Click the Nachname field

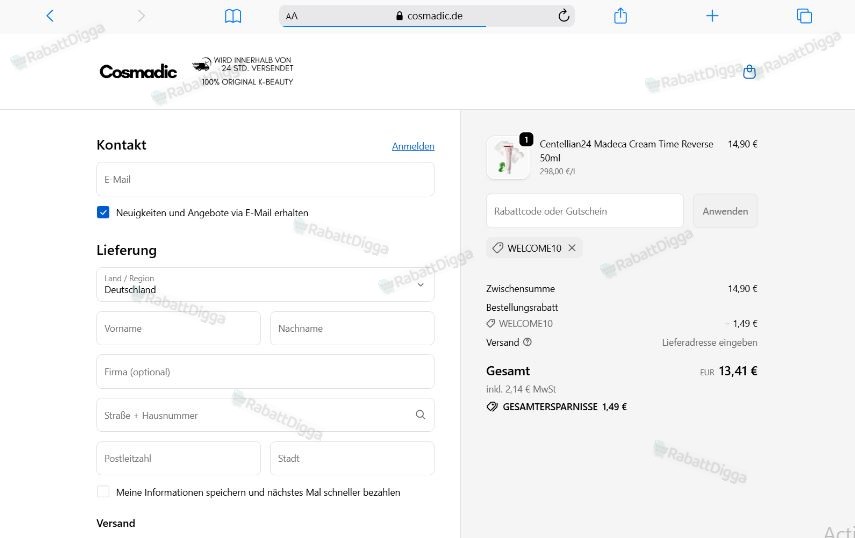(x=352, y=328)
